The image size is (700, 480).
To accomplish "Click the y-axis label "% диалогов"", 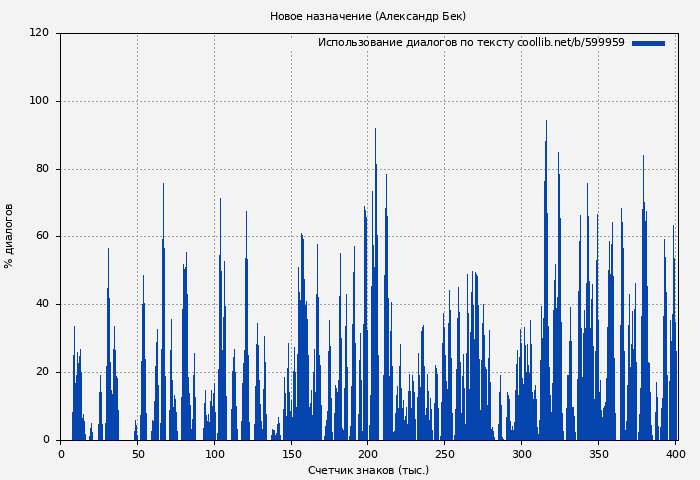I will (10, 236).
